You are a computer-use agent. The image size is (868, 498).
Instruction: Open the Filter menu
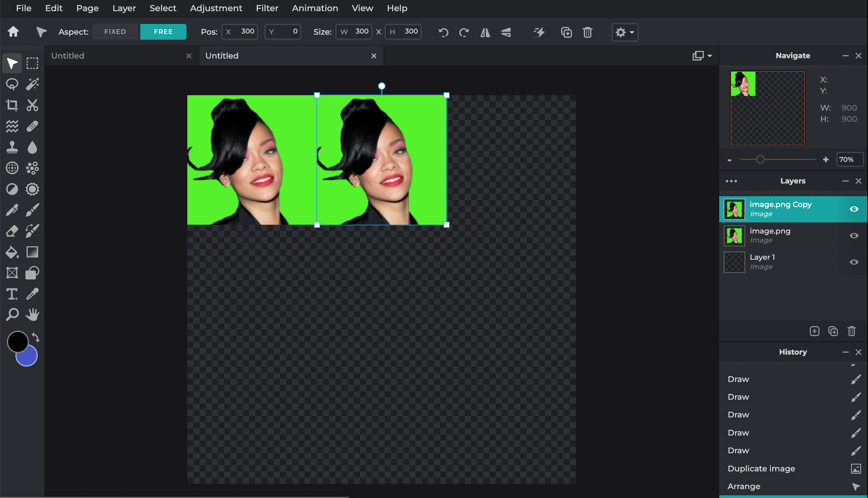click(267, 8)
